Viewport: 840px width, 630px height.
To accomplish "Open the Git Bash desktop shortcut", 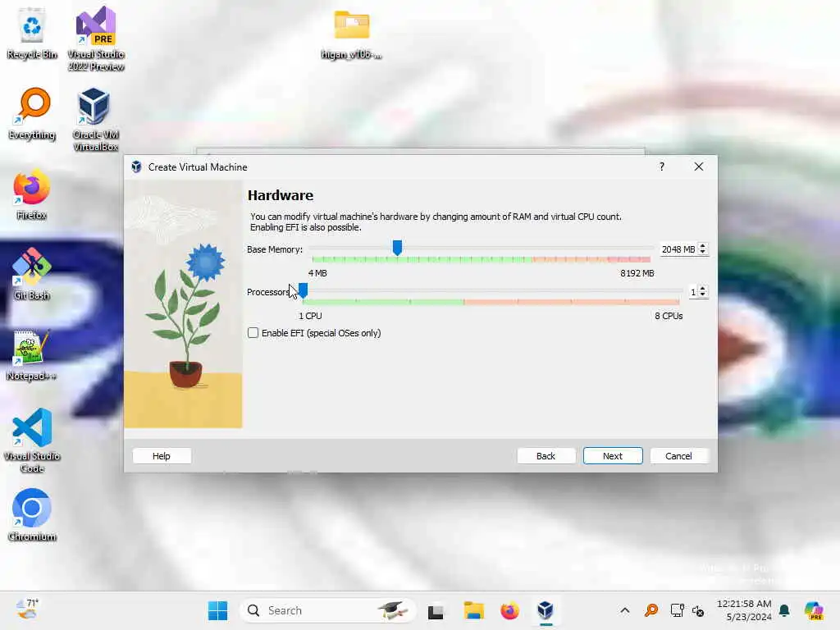I will [x=32, y=274].
